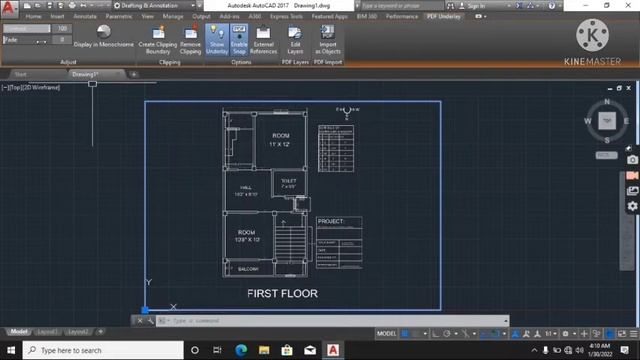Click the recorder camera icon
The image size is (640, 360).
point(632,160)
